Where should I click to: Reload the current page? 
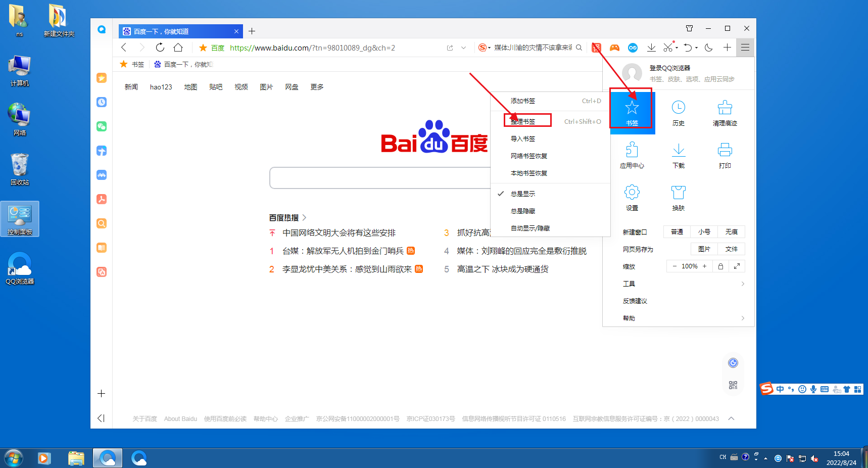(x=160, y=48)
